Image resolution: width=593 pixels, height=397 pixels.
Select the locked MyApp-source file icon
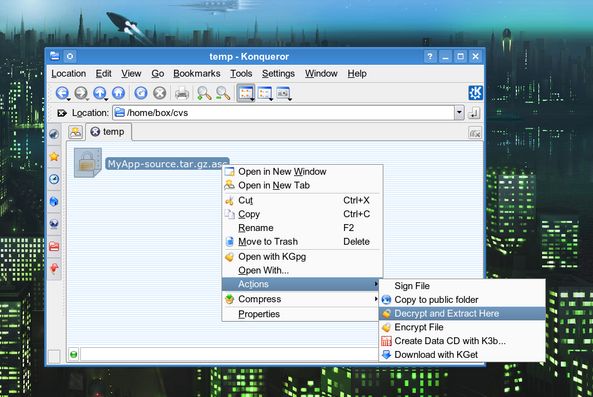[x=88, y=163]
